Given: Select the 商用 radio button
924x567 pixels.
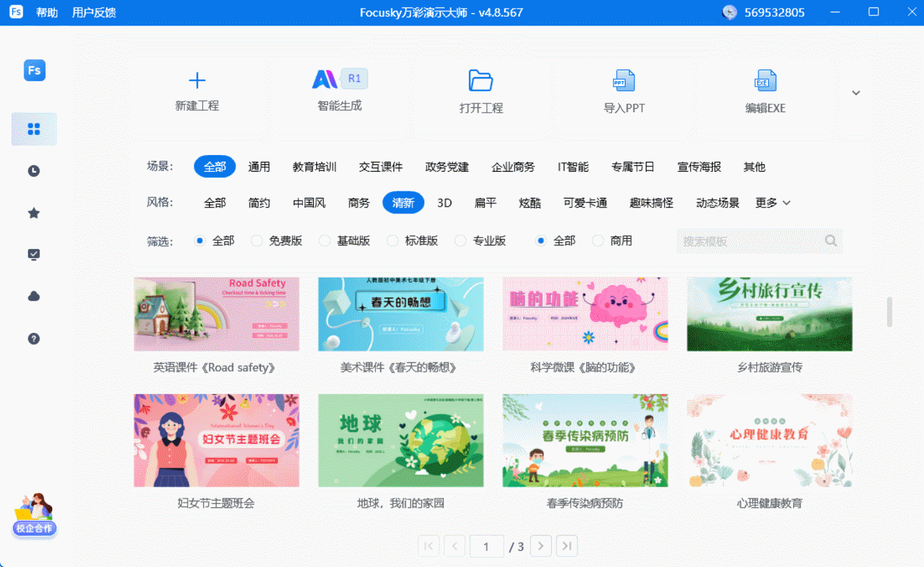Looking at the screenshot, I should pyautogui.click(x=598, y=241).
